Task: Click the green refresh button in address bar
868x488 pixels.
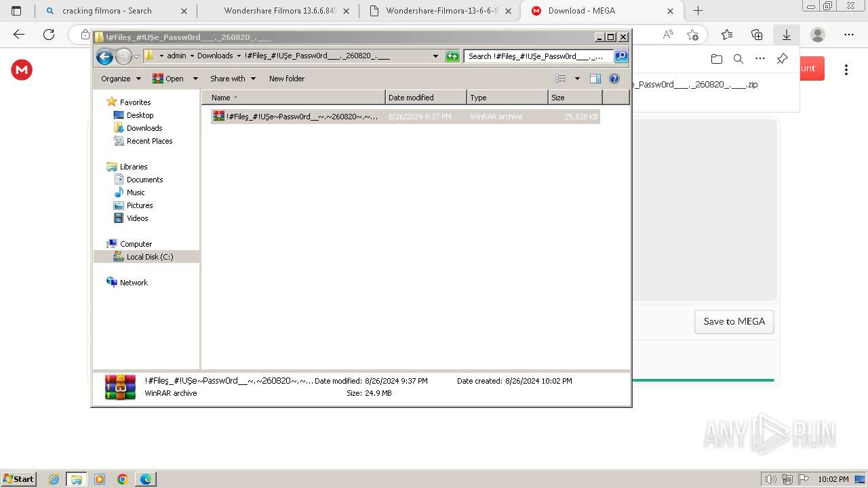Action: (452, 56)
